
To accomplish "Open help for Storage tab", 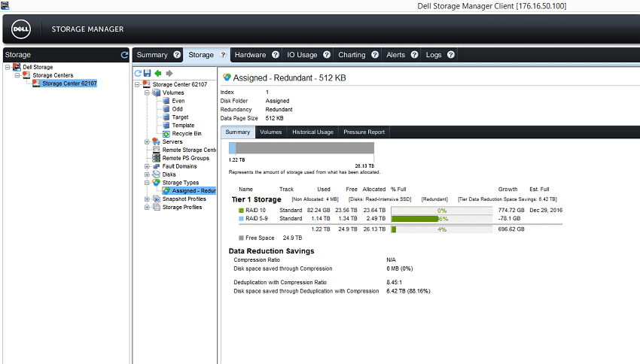I will pos(223,55).
